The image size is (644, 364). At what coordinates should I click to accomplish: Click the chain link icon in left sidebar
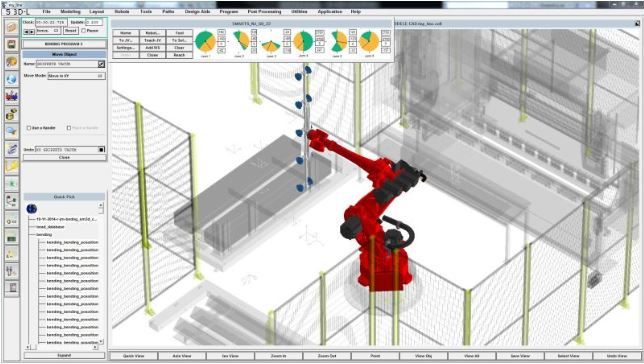(x=12, y=148)
